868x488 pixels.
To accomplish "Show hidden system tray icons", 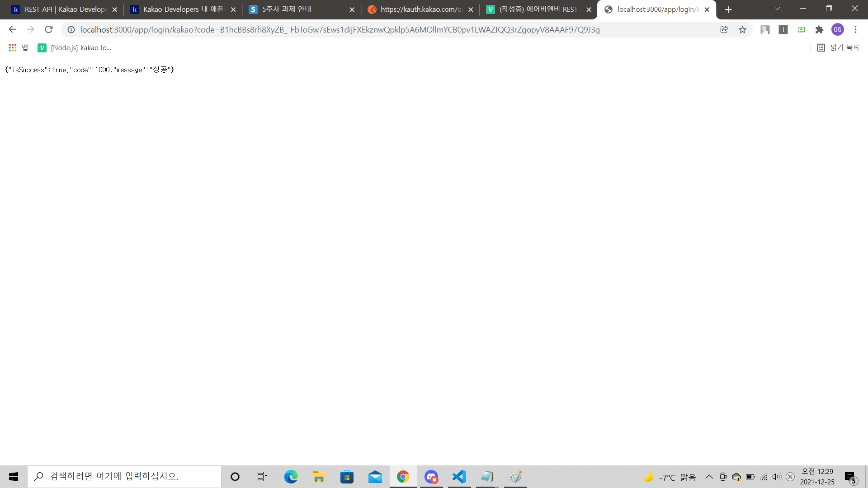I will point(709,477).
